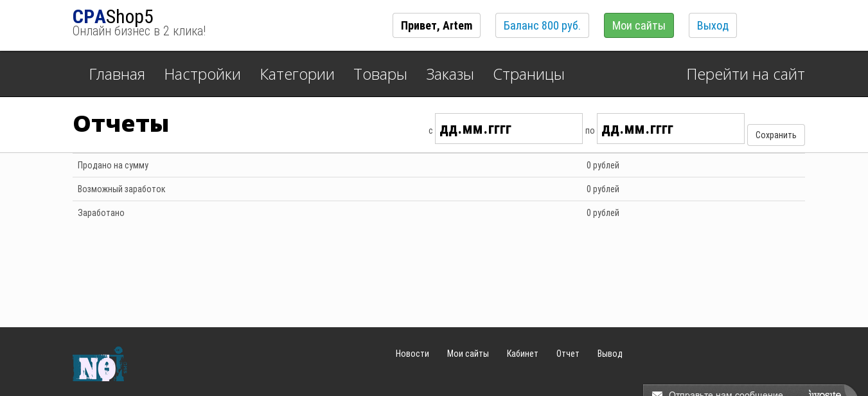This screenshot has width=868, height=396.
Task: Click the "Отчеты" page heading
Action: tap(121, 124)
